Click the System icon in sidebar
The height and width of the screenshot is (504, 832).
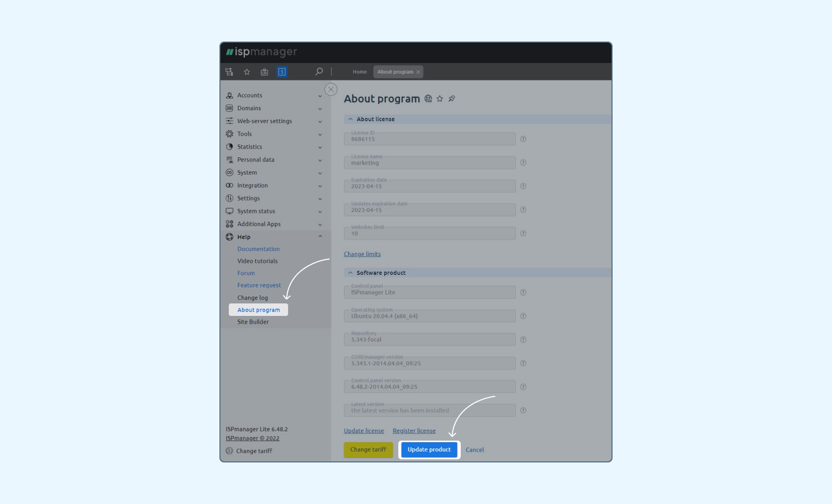[x=229, y=173]
